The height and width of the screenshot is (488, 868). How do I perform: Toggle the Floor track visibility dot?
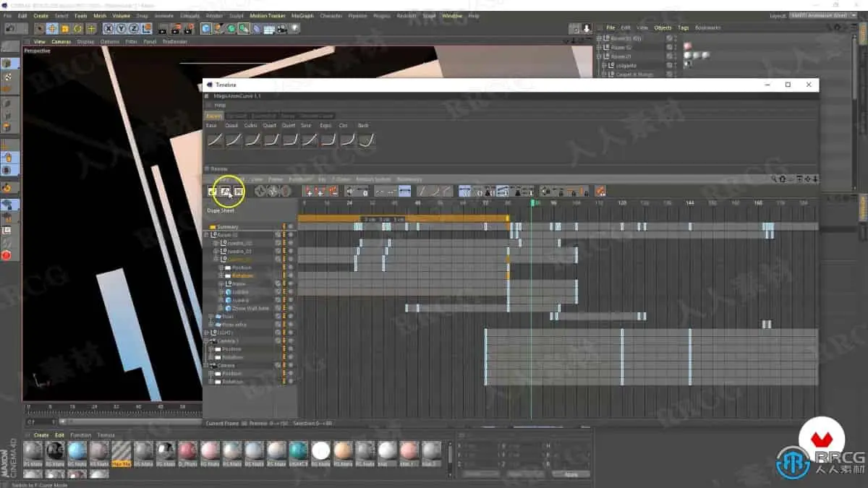point(291,316)
